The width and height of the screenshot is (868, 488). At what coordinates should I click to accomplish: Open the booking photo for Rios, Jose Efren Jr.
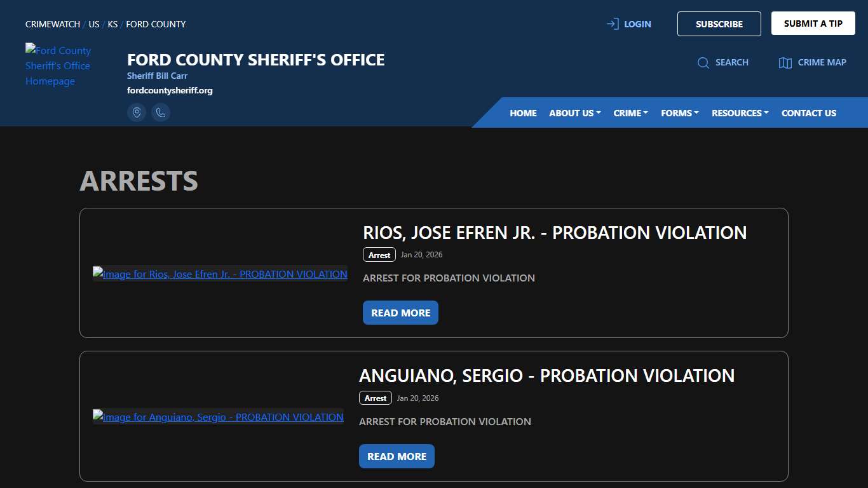click(220, 274)
